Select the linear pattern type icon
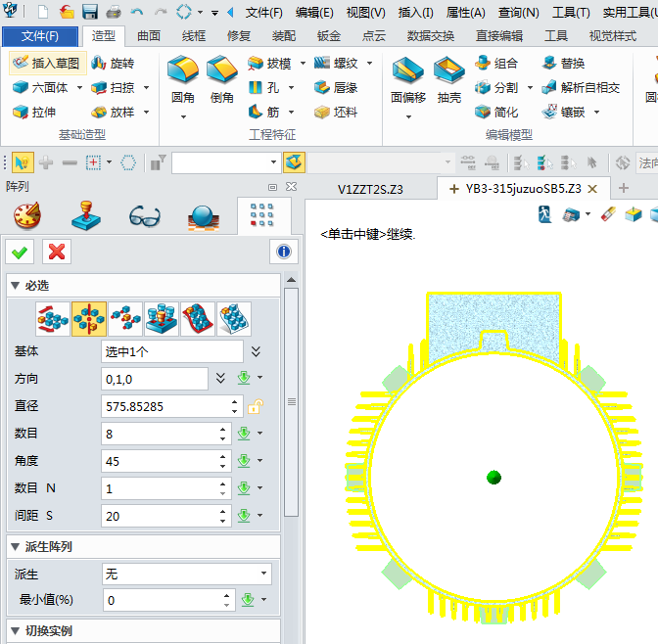 [x=53, y=319]
